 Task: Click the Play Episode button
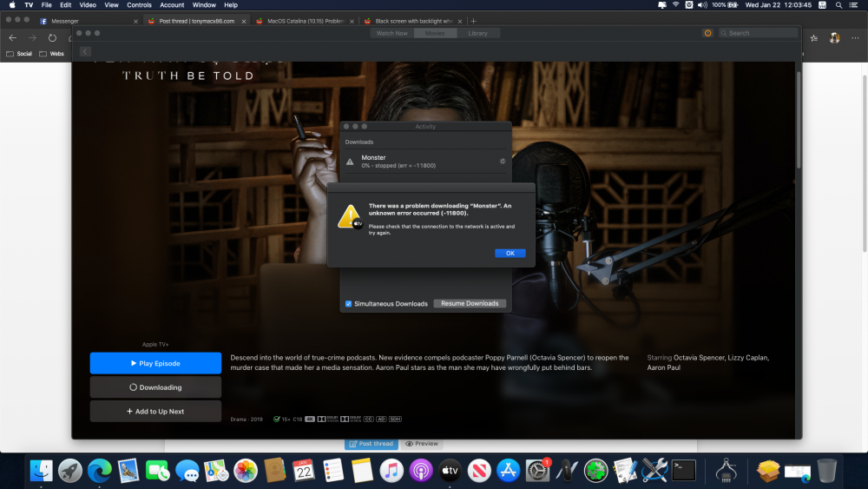coord(155,363)
